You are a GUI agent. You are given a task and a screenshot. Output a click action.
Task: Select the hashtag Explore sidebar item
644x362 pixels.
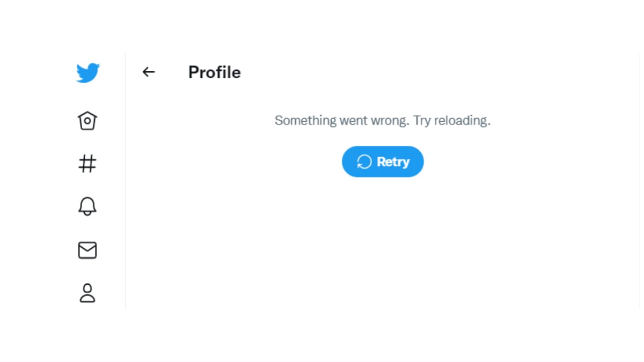(x=87, y=164)
